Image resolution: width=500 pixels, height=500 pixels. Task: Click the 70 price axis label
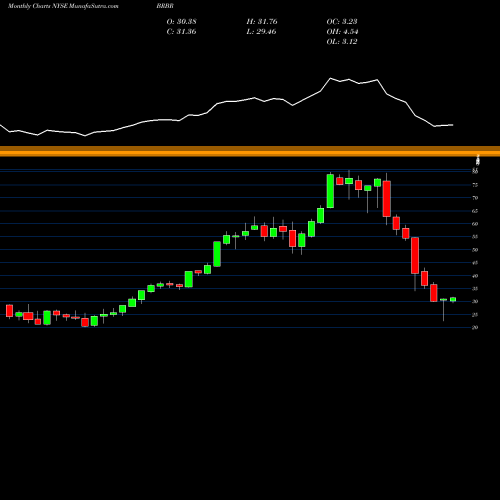tap(475, 198)
